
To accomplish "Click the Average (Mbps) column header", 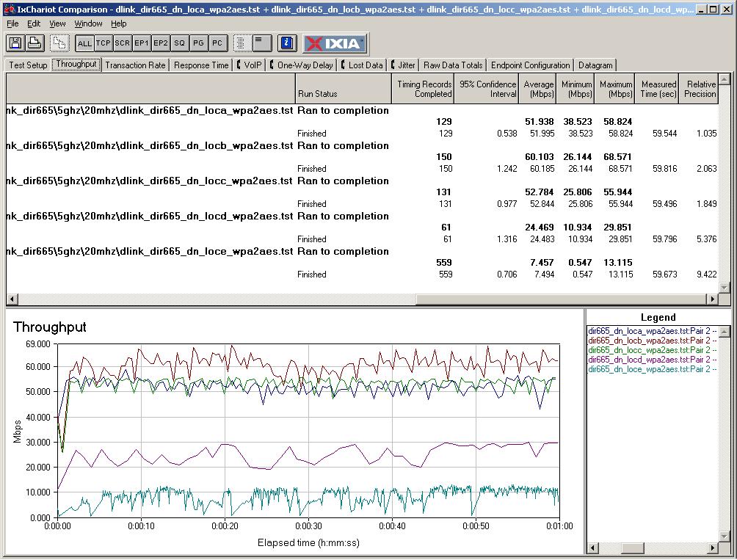I will 538,88.
